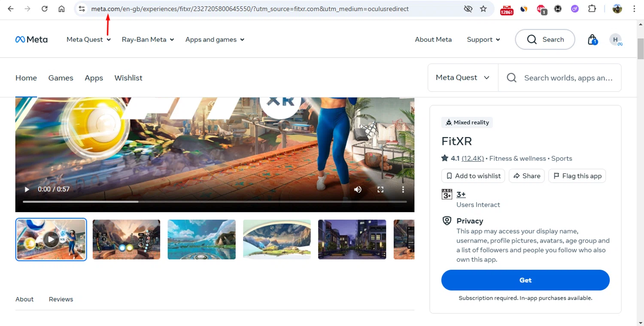
Task: Click the Search pill button
Action: 545,40
